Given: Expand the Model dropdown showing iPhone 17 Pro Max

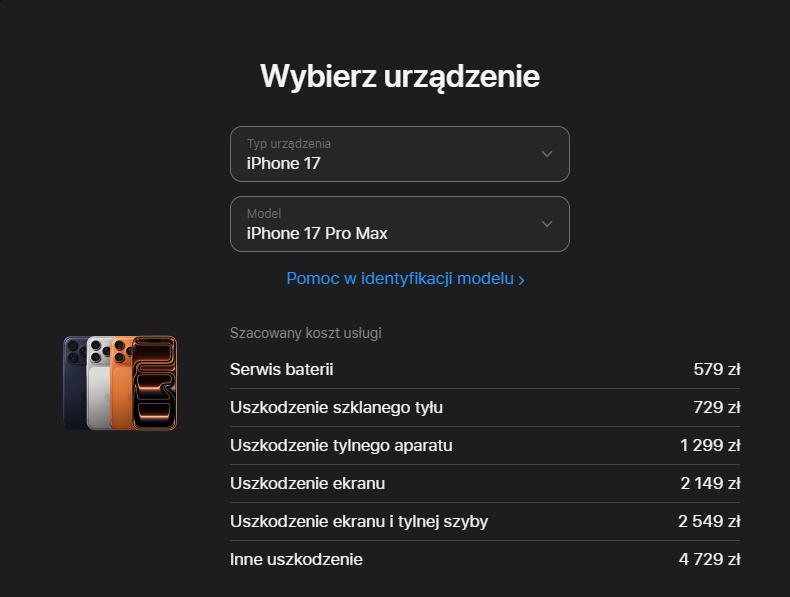Looking at the screenshot, I should click(400, 224).
